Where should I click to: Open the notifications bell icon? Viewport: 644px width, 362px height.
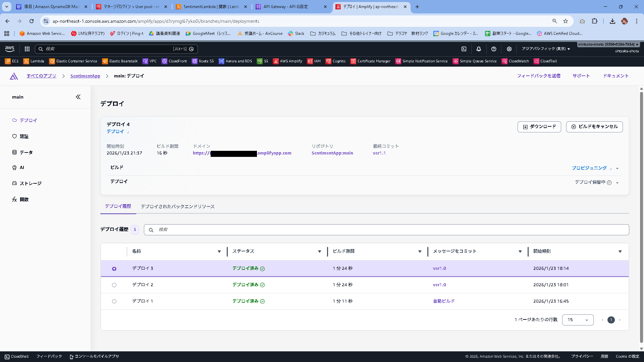(x=479, y=49)
